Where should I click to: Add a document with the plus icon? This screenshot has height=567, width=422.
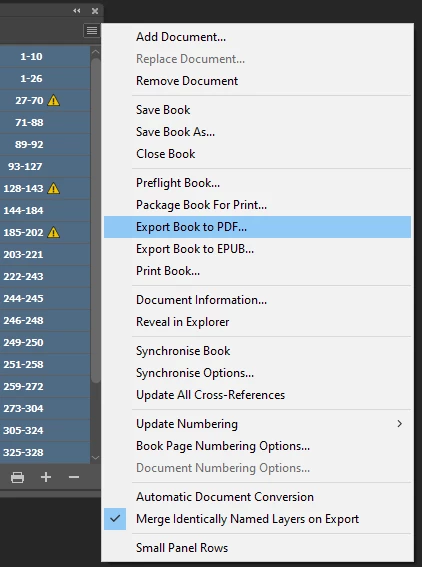coord(46,477)
